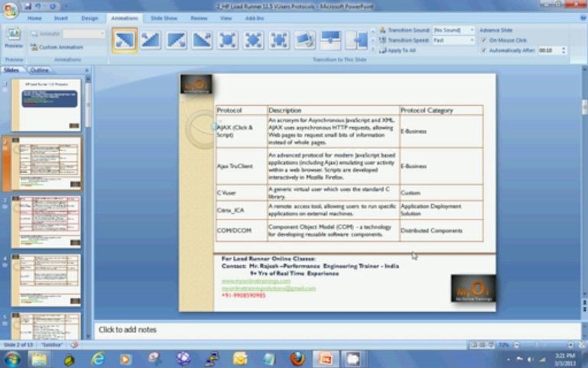Click the volume icon in system tray
This screenshot has width=588, height=368.
click(x=531, y=359)
